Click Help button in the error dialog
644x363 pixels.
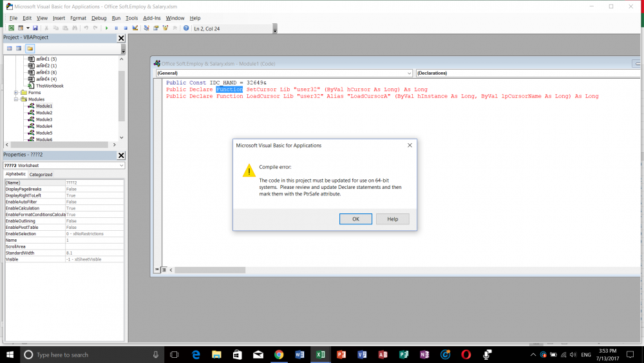tap(392, 219)
